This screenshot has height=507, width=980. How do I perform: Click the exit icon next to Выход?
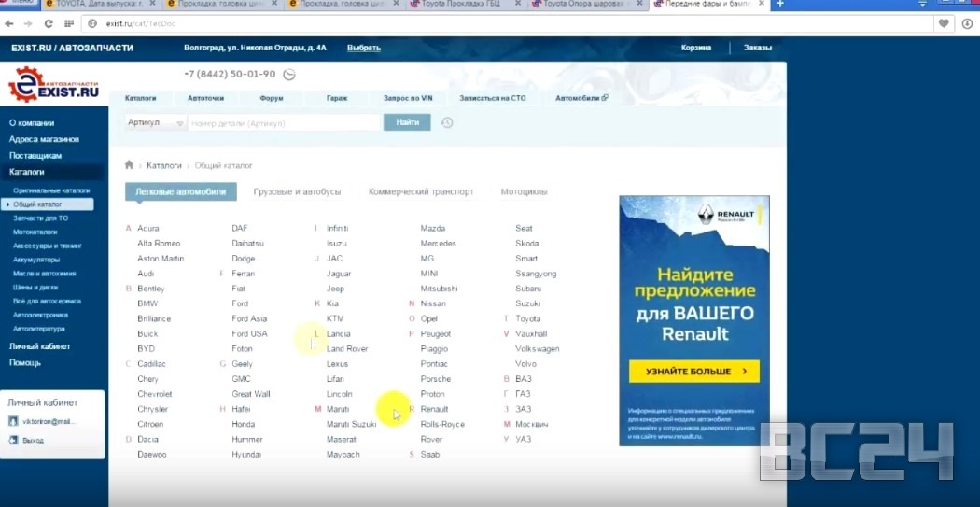[14, 440]
